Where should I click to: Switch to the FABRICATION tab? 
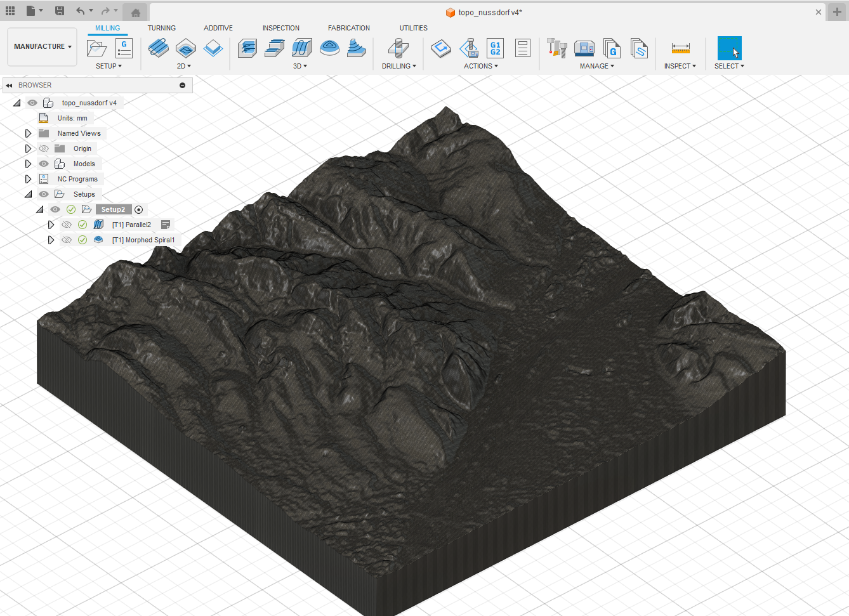(349, 28)
